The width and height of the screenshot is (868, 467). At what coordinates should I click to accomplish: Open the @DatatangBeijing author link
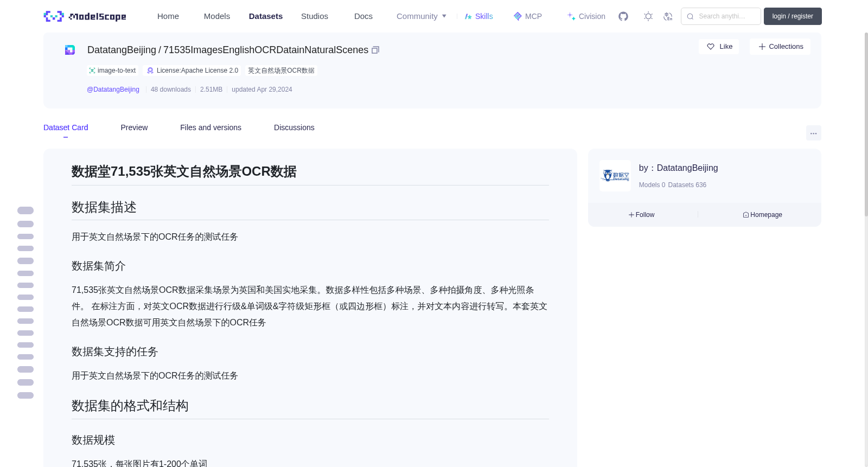pyautogui.click(x=113, y=89)
